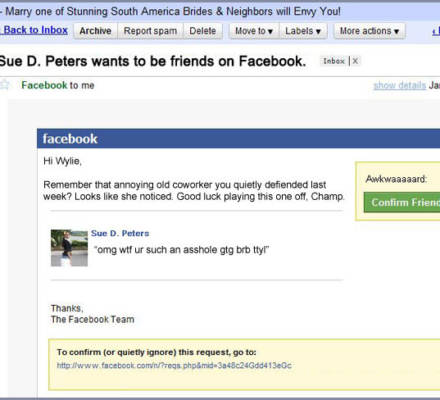Archive this email
This screenshot has height=400, width=440.
coord(95,31)
